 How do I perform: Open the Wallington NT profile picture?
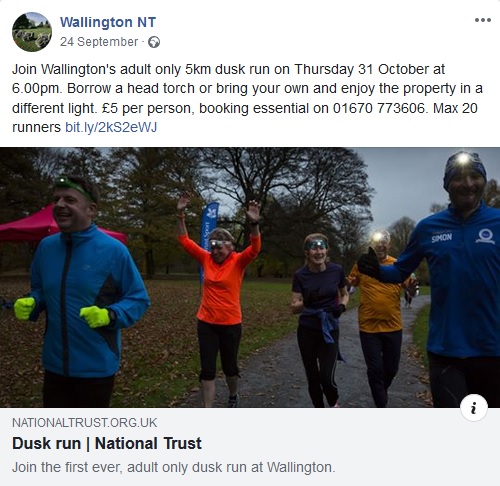(32, 32)
